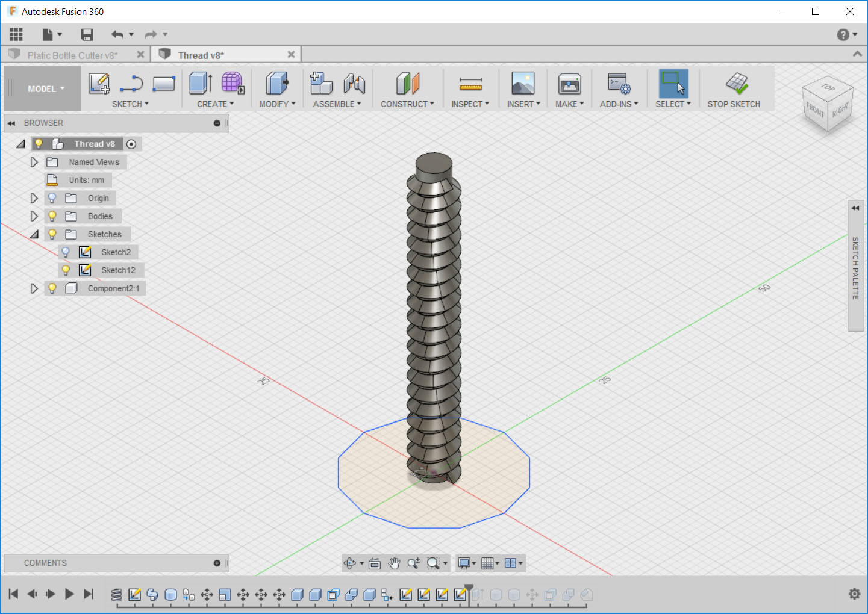
Task: Click the Save icon
Action: [87, 35]
